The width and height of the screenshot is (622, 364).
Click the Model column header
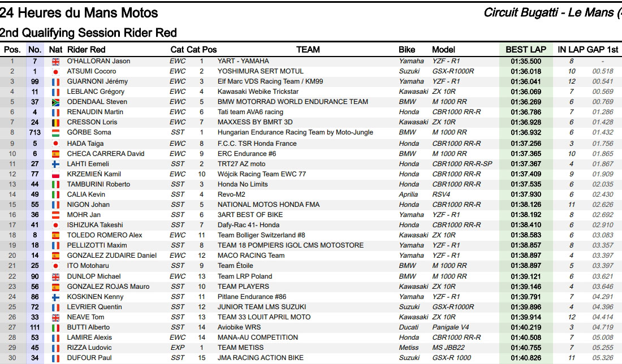coord(444,50)
